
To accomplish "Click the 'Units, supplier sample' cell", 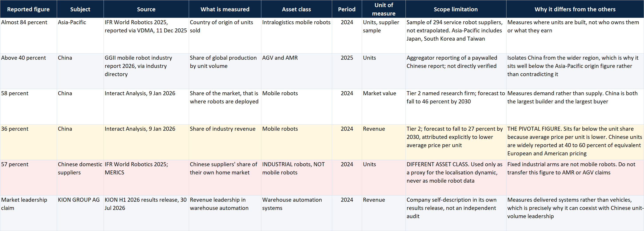I will point(384,36).
